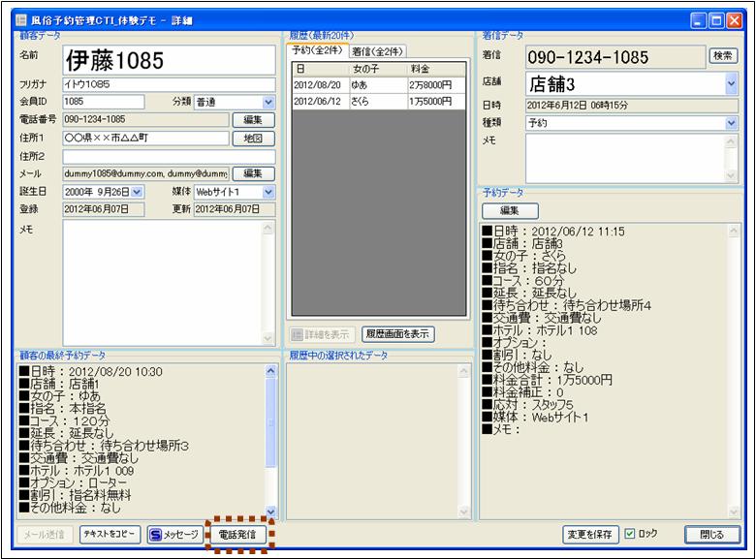This screenshot has height=559, width=756.
Task: Click 編集 beside the メール field
Action: tap(253, 173)
